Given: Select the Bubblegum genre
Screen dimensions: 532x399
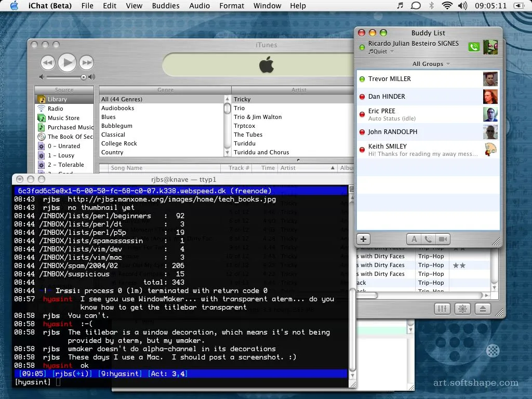Looking at the screenshot, I should pos(162,126).
